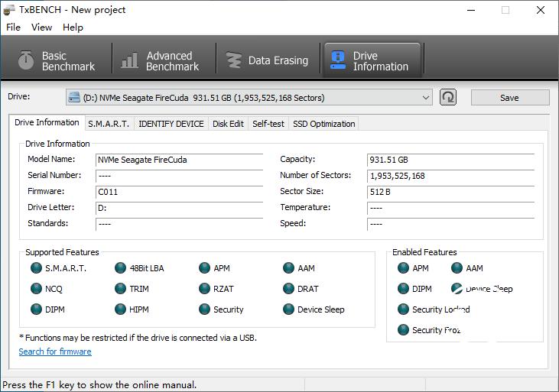The image size is (559, 392).
Task: Click the Security Locked indicator
Action: tap(403, 309)
